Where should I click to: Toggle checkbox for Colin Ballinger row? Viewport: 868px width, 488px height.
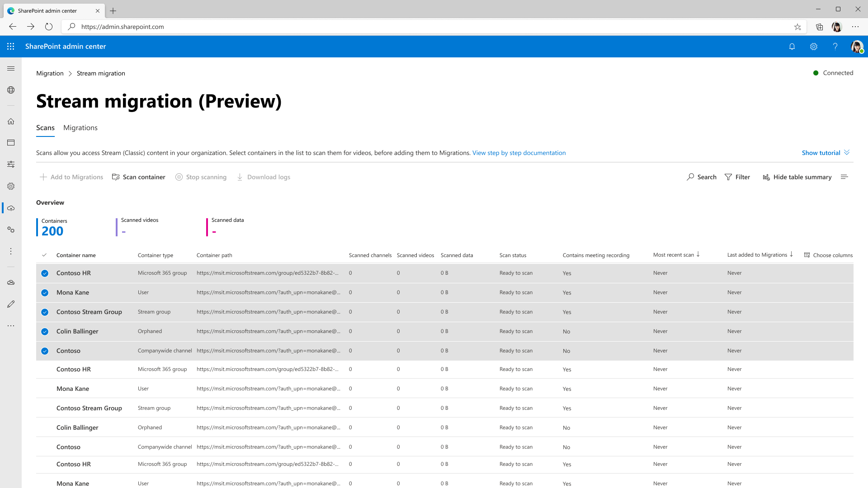coord(45,331)
